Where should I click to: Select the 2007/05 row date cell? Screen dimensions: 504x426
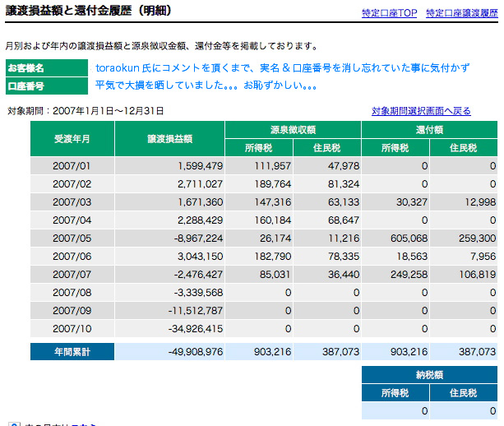pyautogui.click(x=71, y=238)
